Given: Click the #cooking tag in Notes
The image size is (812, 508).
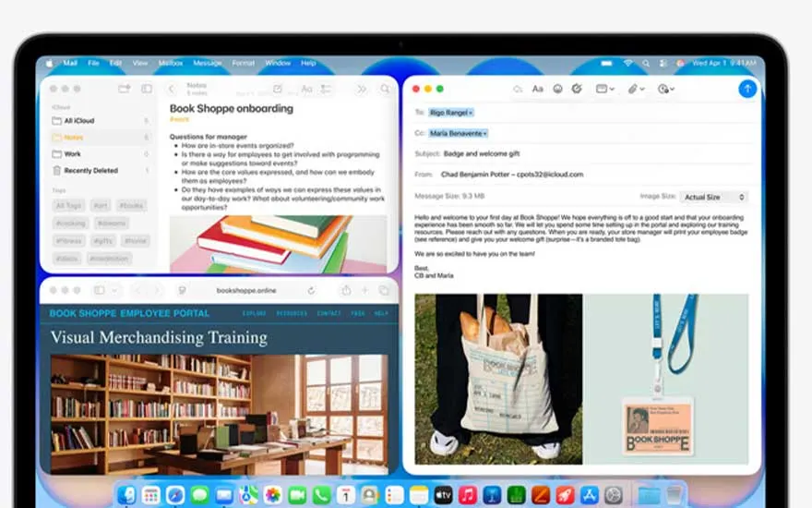Looking at the screenshot, I should [x=70, y=224].
